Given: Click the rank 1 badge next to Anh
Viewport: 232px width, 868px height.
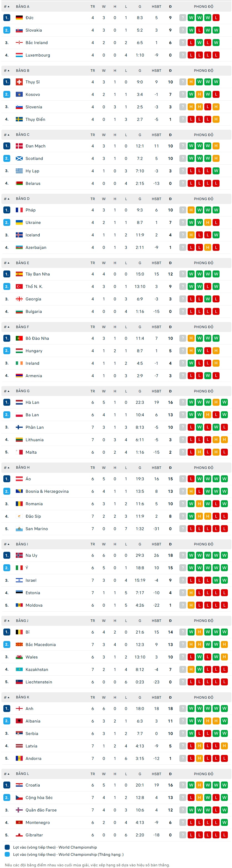Looking at the screenshot, I should (x=7, y=709).
